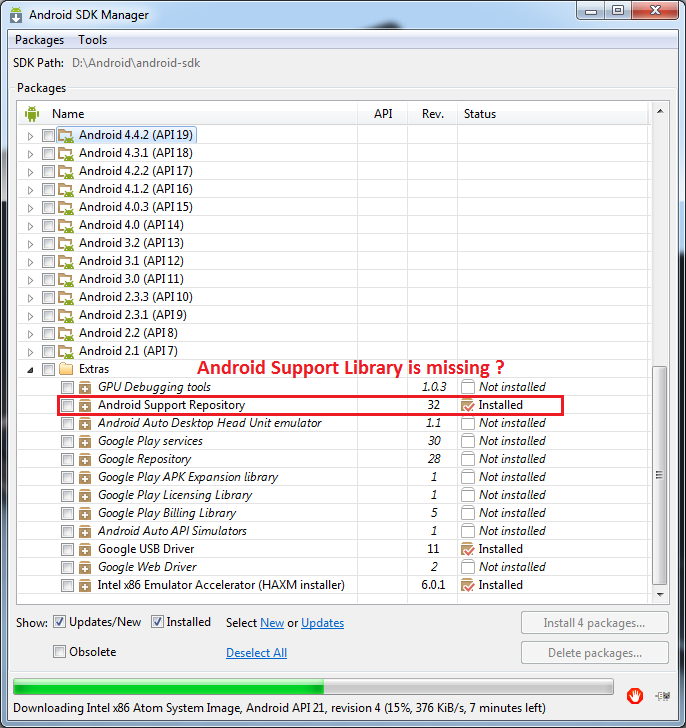
Task: Click the Google USB Driver package icon
Action: (x=84, y=549)
